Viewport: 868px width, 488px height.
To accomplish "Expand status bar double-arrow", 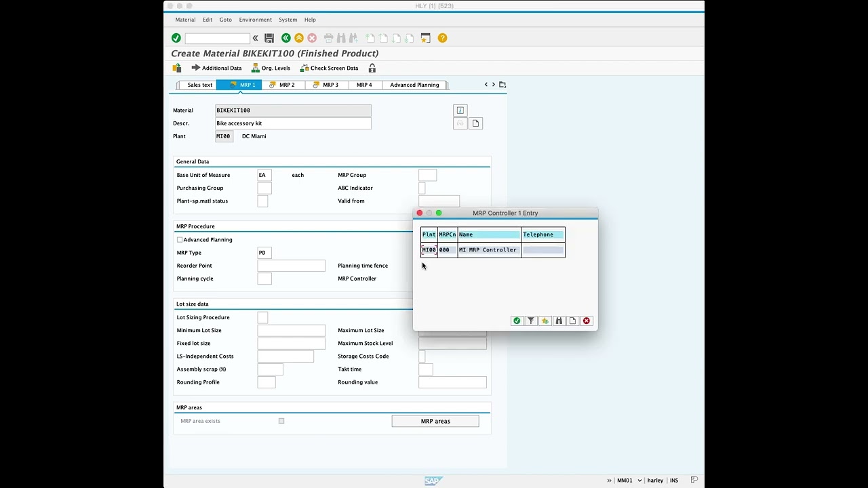I will (610, 481).
